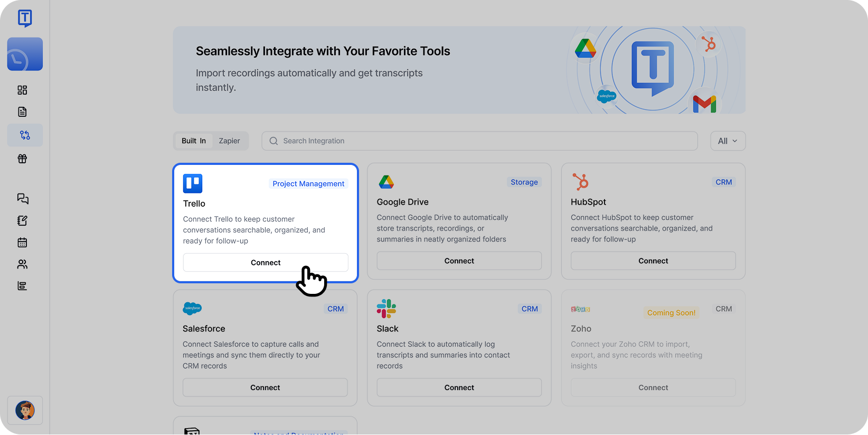Focus the Search Integration field
This screenshot has height=435, width=868.
[x=479, y=141]
